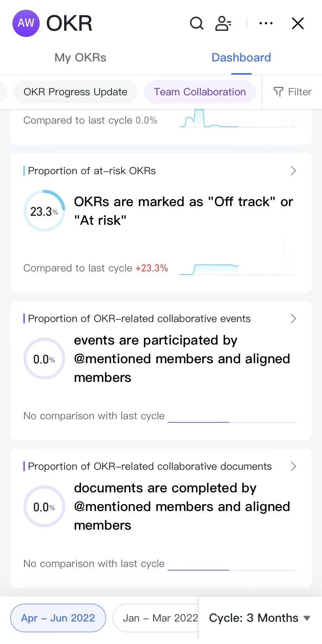Open the Cycle: 3 Months dropdown
The width and height of the screenshot is (322, 644).
(x=260, y=618)
